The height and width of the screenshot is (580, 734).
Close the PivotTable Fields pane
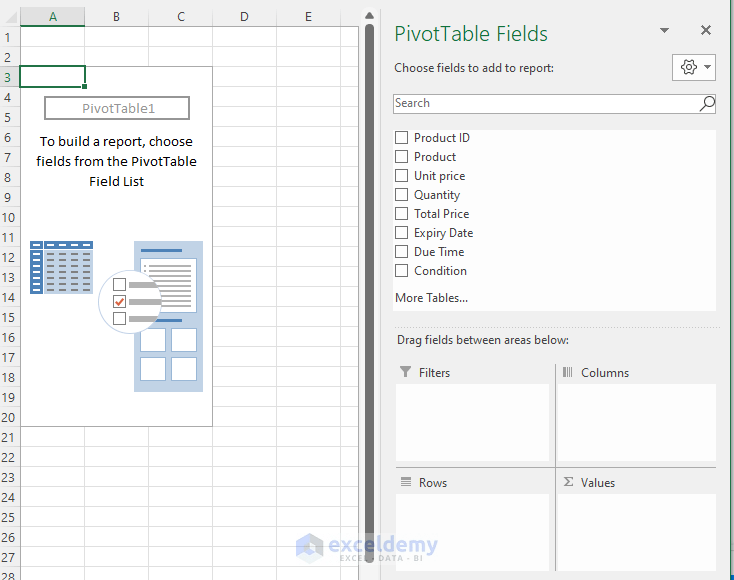tap(705, 30)
